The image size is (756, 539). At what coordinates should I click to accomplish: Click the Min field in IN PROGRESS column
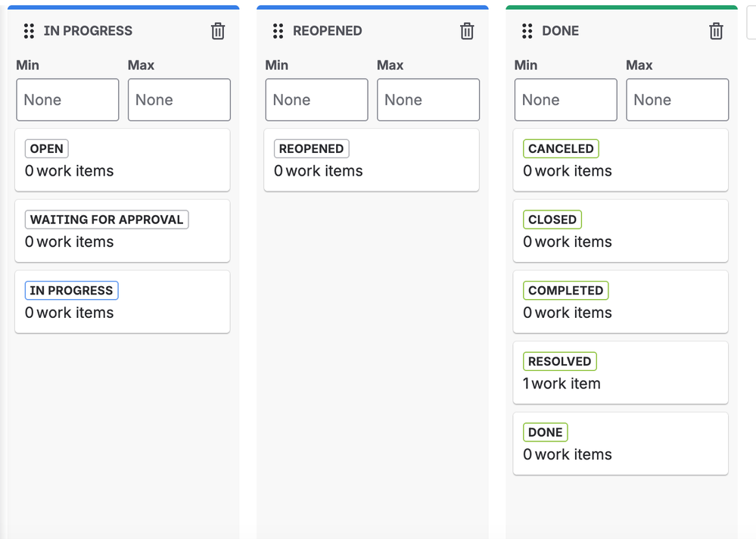pyautogui.click(x=67, y=100)
